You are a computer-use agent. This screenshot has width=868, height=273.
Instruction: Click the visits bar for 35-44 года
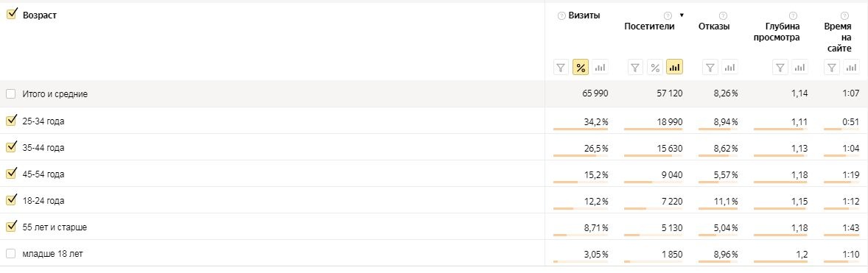click(580, 156)
